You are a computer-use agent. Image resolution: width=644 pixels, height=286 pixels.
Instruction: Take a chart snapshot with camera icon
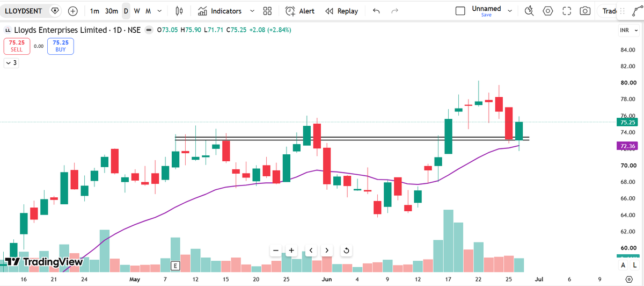pyautogui.click(x=586, y=11)
